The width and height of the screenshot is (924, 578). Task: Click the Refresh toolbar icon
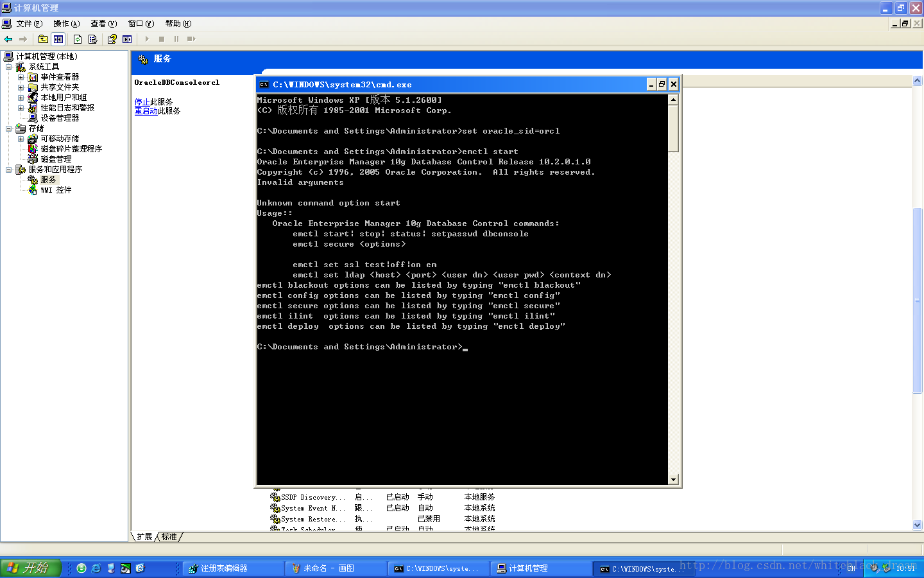pyautogui.click(x=78, y=39)
